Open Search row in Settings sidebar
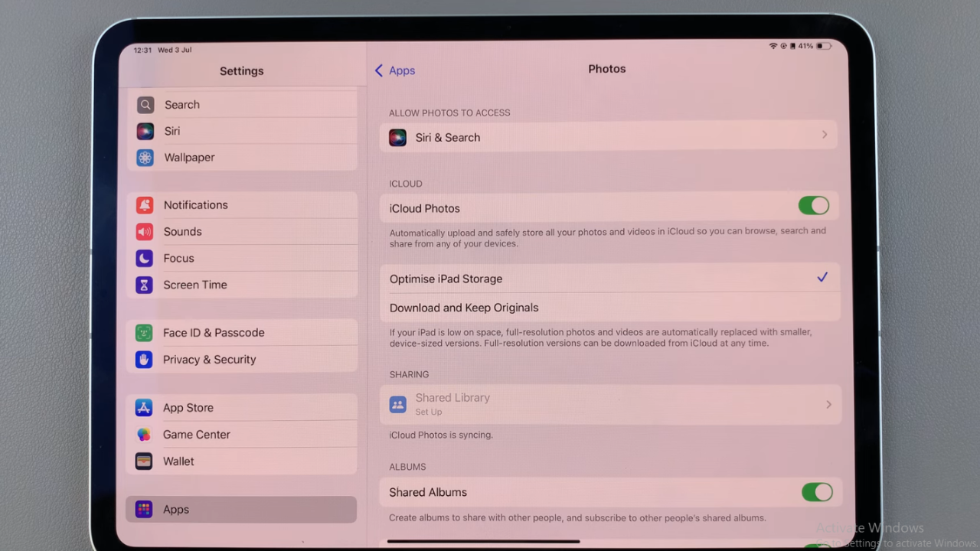Viewport: 980px width, 551px height. pyautogui.click(x=243, y=105)
